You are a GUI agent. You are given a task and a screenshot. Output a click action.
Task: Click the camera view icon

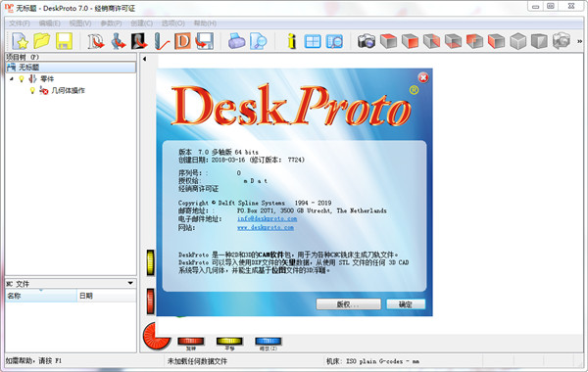pos(367,41)
